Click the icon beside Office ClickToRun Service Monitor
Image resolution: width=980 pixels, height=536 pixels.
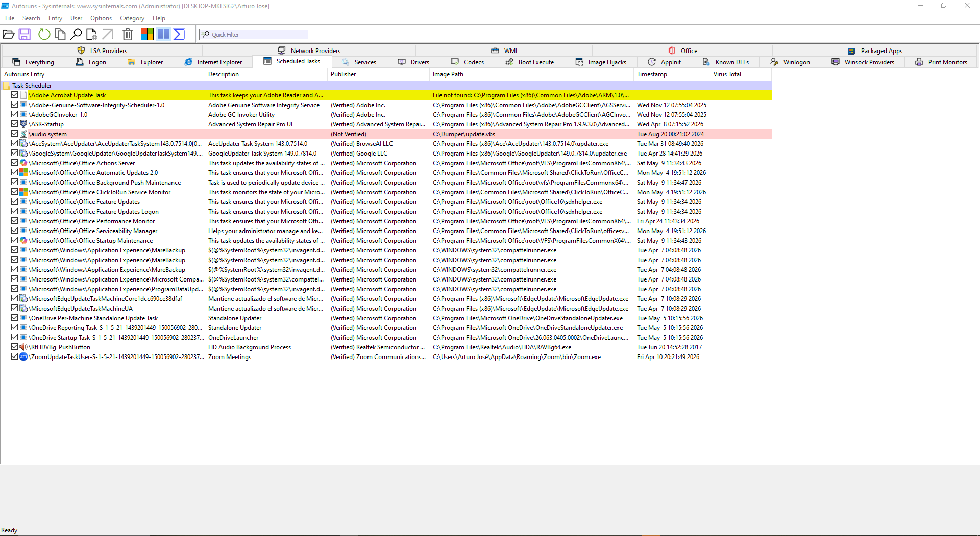coord(23,192)
